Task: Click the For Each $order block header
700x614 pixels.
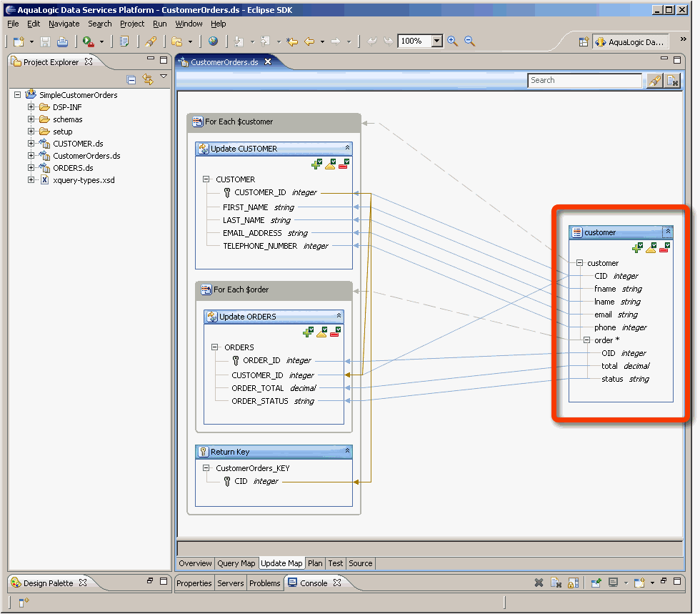Action: (274, 290)
